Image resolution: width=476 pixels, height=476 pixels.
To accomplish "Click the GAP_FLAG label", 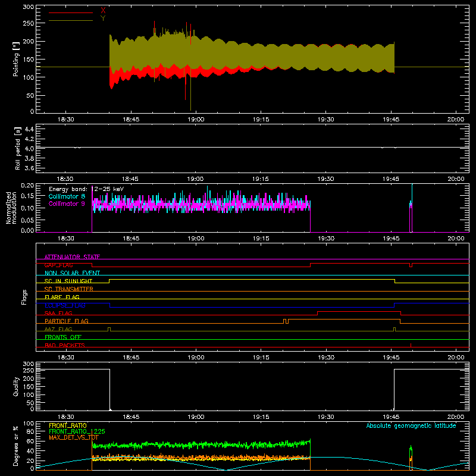I will 58,265.
